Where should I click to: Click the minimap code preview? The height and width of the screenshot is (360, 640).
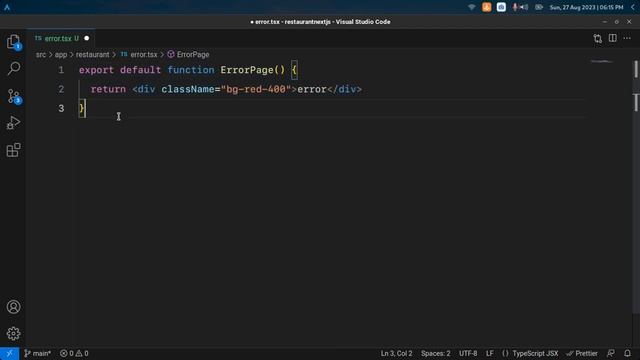click(x=602, y=62)
